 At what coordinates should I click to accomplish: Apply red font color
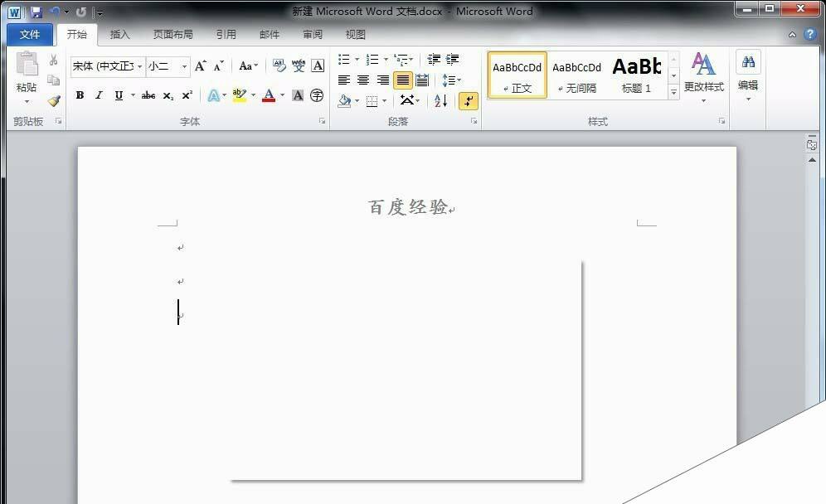point(269,95)
